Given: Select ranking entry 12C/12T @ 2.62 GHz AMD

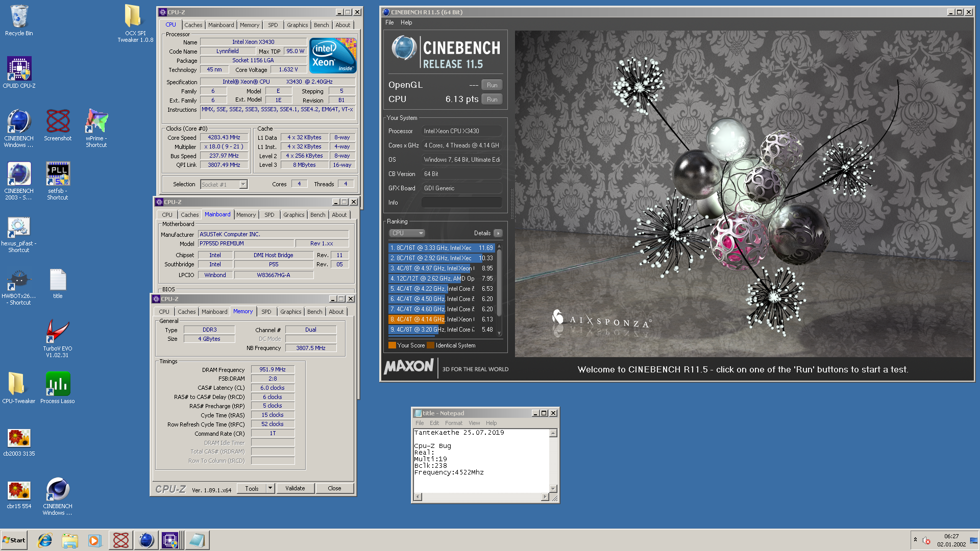Looking at the screenshot, I should pyautogui.click(x=441, y=279).
